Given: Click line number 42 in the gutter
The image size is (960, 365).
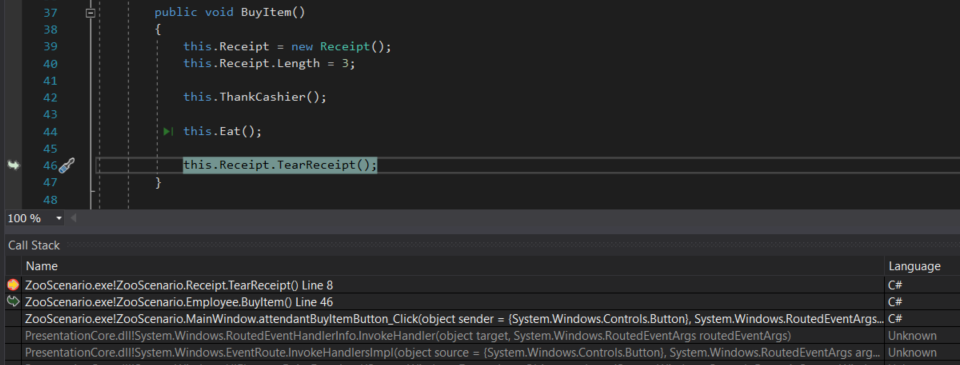Looking at the screenshot, I should 50,97.
